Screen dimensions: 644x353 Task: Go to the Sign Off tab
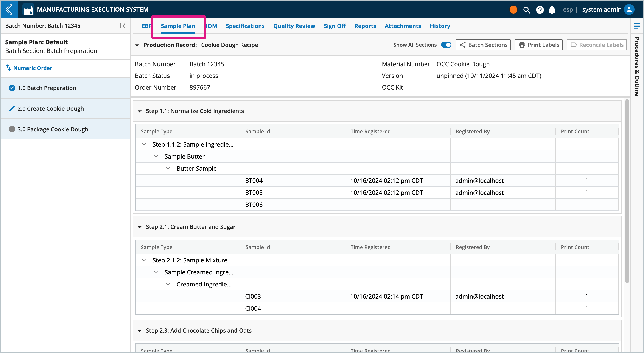335,26
